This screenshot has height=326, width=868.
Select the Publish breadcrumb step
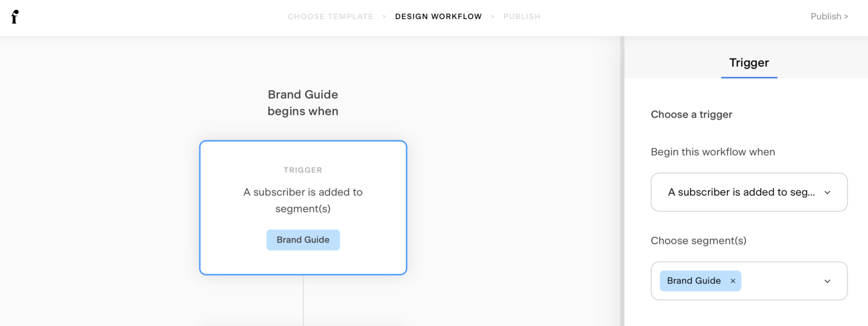click(x=521, y=16)
